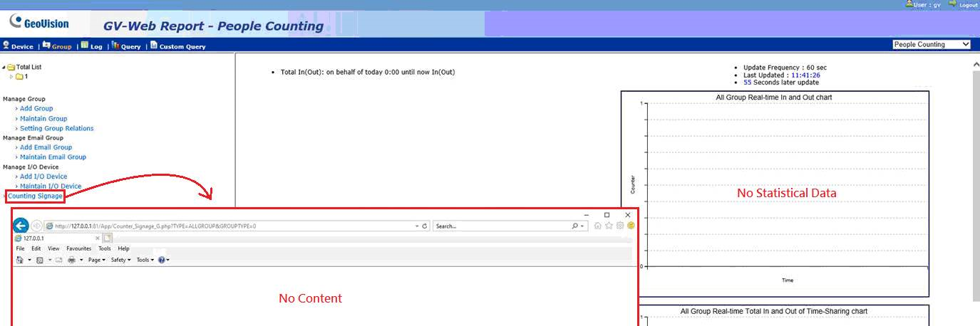Open the command bar Tools dropdown
The image size is (980, 326).
(145, 260)
